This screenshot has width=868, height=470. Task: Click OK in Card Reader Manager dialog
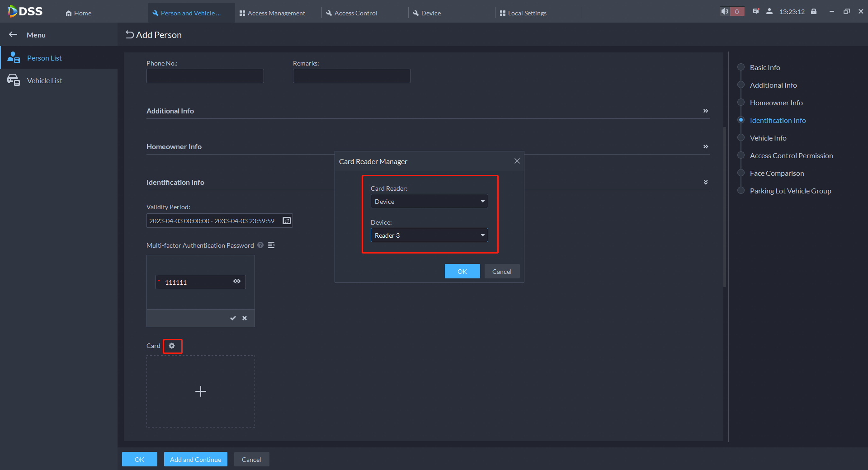(x=462, y=271)
